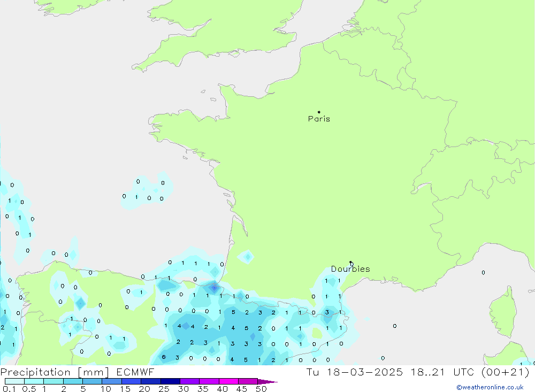Select the 5–10 mm legend color swatch

(93, 381)
